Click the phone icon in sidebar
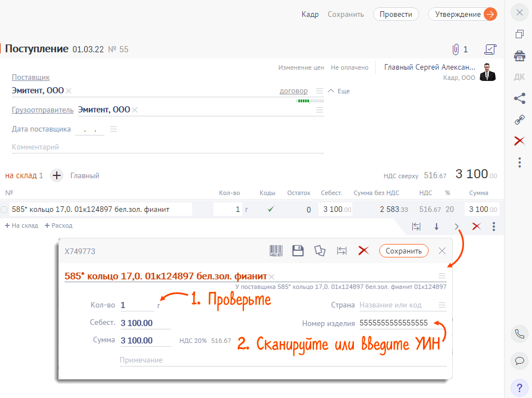Image resolution: width=532 pixels, height=398 pixels. point(519,333)
